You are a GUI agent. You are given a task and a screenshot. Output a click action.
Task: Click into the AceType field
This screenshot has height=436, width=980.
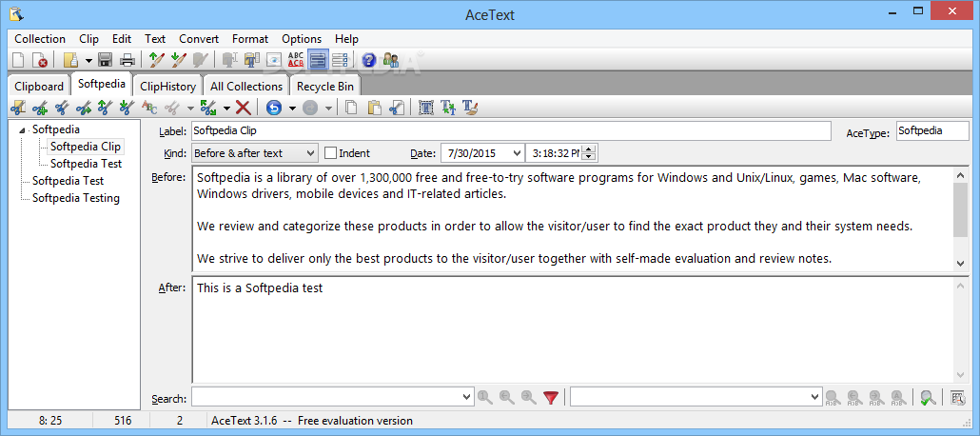tap(931, 130)
